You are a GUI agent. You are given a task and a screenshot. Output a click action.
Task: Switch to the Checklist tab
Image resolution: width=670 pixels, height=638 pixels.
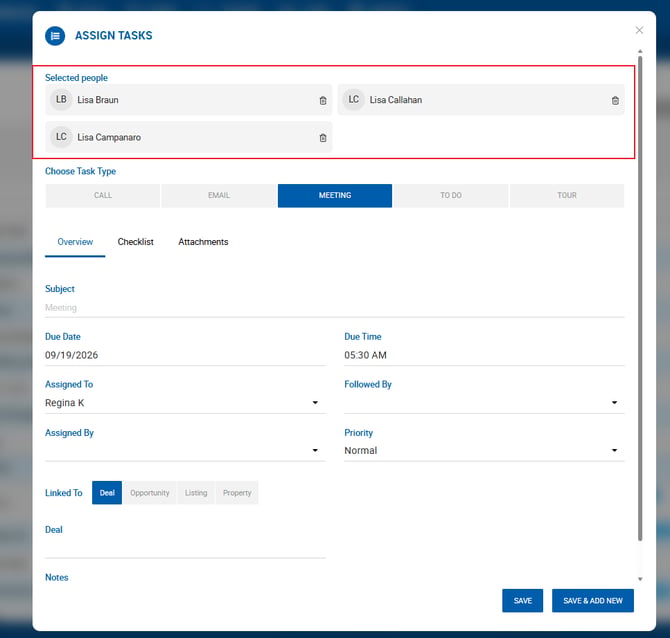pyautogui.click(x=135, y=242)
